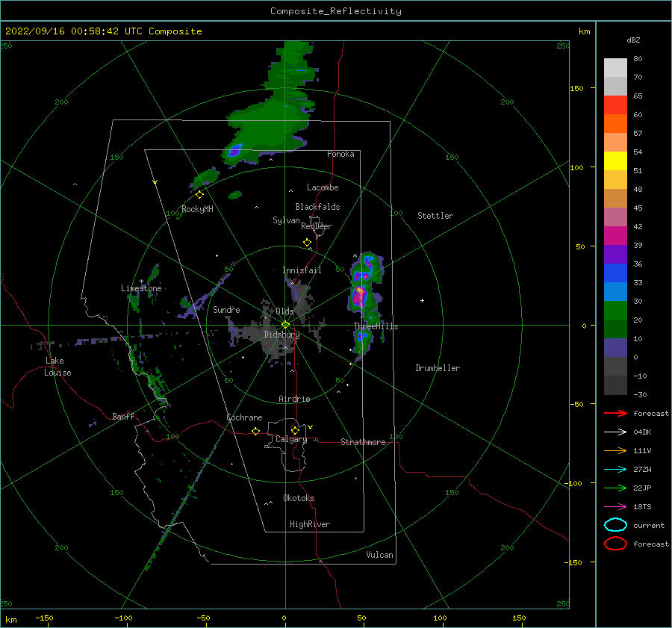Click the yellow V marker north of RockyMH
672x628 pixels.
[x=155, y=182]
